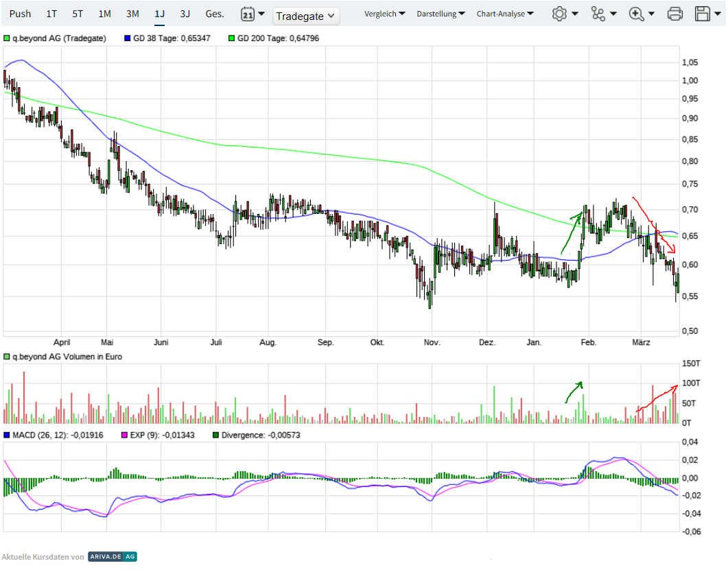728x572 pixels.
Task: Switch to the 3M time range tab
Action: [x=132, y=14]
